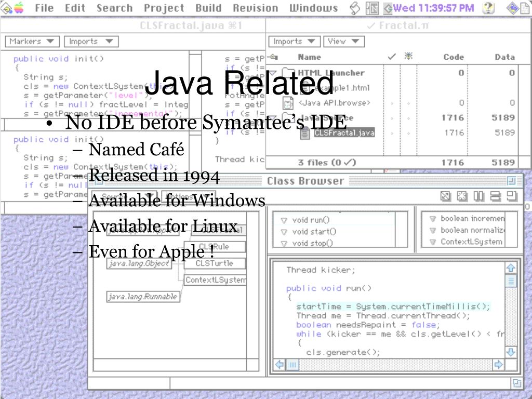Collapse the HTML Launcher group

point(273,72)
